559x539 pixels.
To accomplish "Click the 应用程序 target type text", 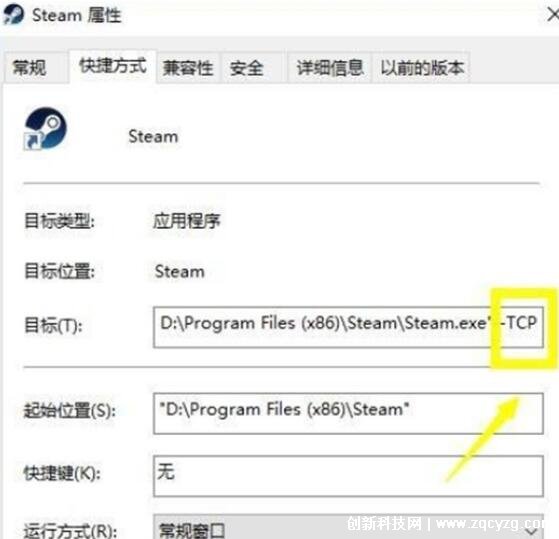I will (187, 221).
